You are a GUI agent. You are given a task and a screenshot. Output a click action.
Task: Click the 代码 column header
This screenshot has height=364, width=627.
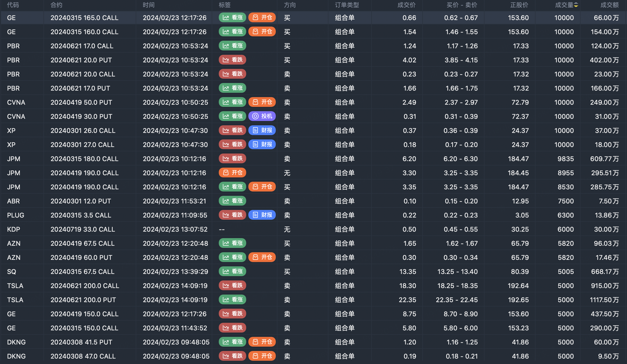click(x=13, y=5)
